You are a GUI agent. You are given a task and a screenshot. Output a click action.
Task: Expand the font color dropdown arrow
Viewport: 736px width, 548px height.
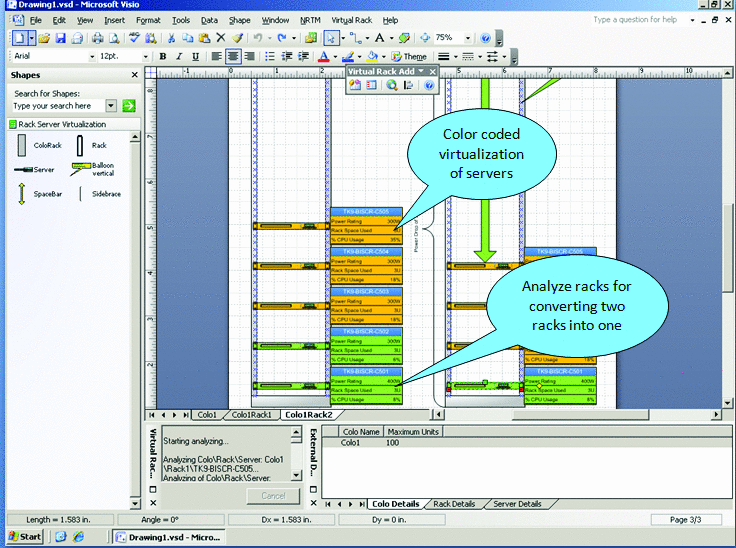335,57
